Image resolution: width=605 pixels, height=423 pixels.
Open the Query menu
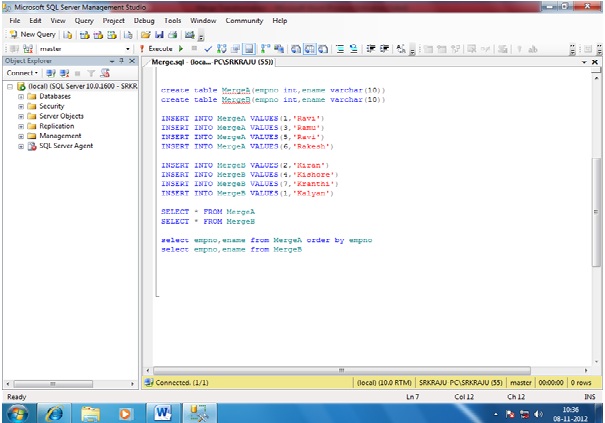tap(84, 20)
